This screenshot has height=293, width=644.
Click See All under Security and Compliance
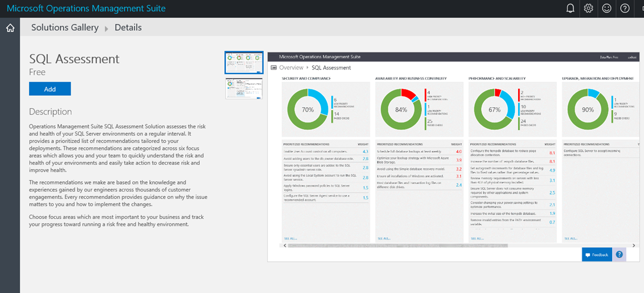[x=289, y=238]
